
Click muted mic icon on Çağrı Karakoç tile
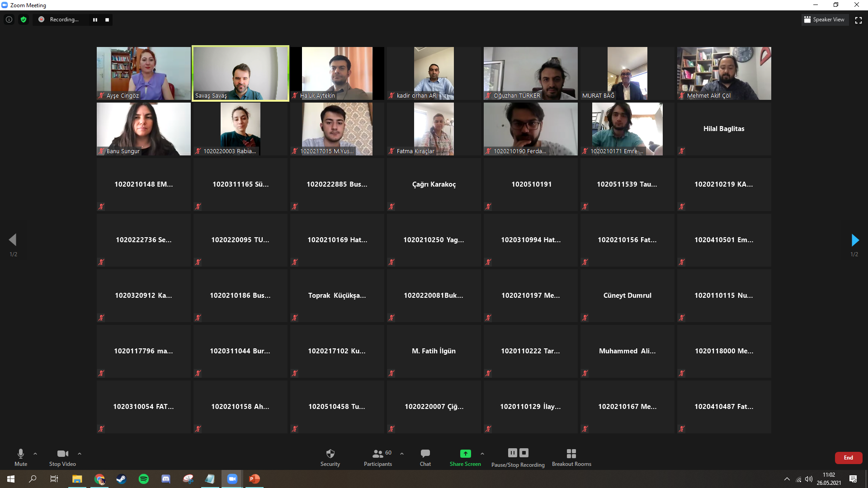pyautogui.click(x=392, y=206)
